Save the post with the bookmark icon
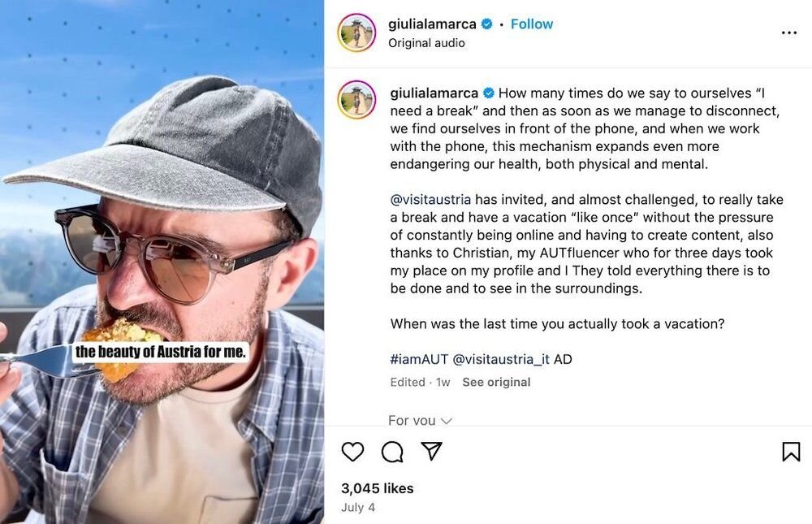The image size is (812, 524). (791, 452)
